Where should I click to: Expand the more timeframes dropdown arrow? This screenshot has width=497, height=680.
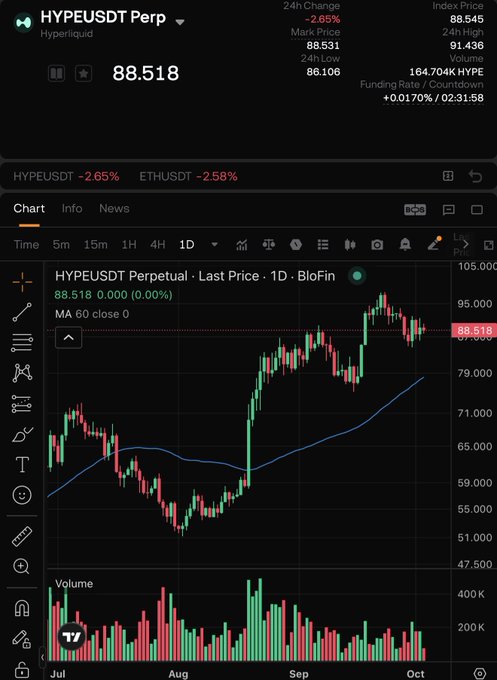click(214, 245)
